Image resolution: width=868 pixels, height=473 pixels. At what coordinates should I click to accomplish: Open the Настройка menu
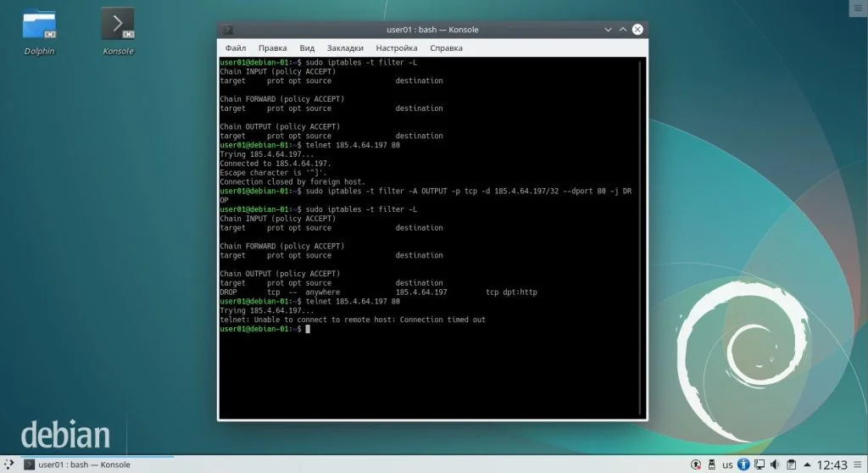(397, 48)
